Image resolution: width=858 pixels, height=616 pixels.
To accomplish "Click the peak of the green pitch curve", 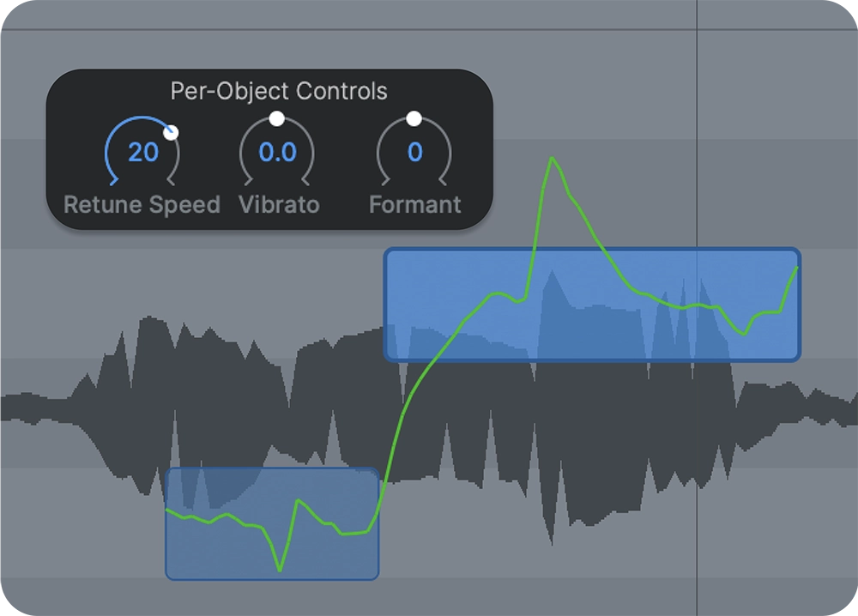I will click(x=552, y=158).
